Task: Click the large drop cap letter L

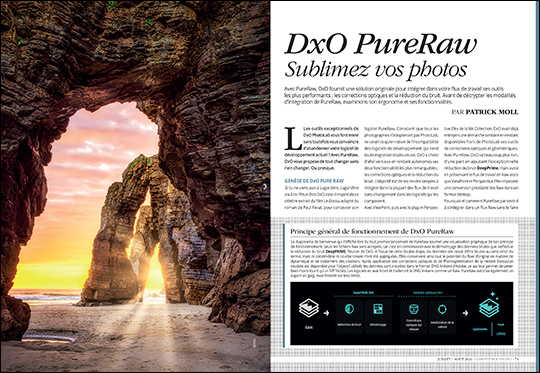Action: 292,138
